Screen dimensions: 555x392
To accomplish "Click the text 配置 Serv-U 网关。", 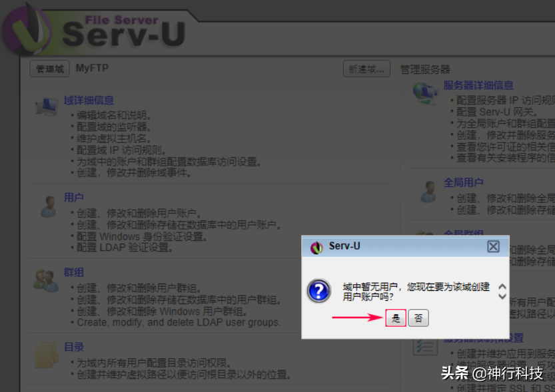I will click(x=497, y=112).
